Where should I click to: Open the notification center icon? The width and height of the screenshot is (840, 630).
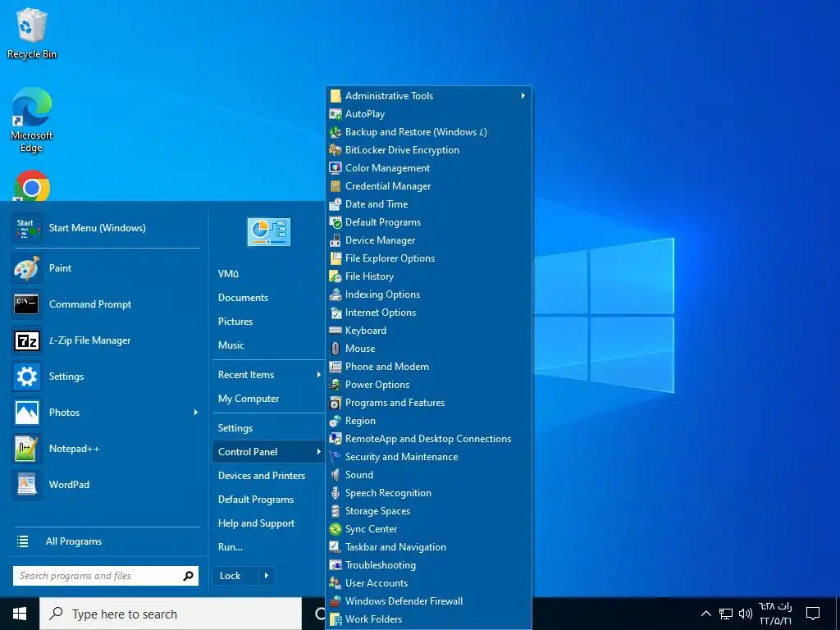813,614
